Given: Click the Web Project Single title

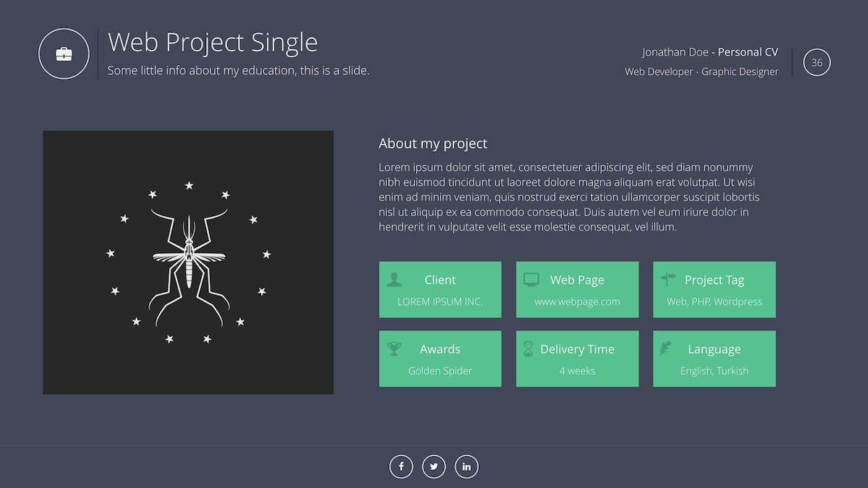Looking at the screenshot, I should click(213, 42).
